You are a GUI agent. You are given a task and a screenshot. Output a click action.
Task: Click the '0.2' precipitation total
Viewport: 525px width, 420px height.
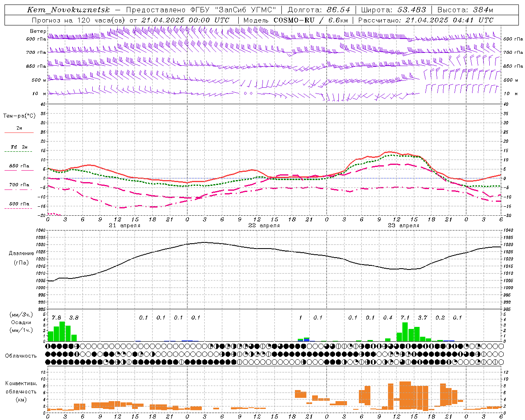point(440,318)
